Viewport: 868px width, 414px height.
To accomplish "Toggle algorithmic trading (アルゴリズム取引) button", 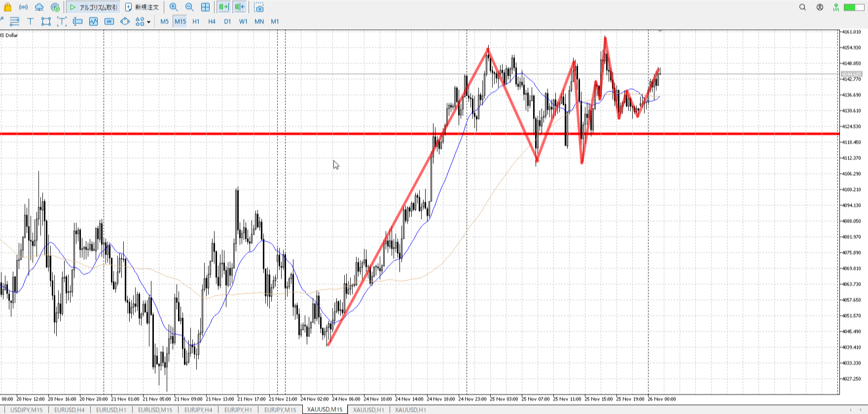I will 94,7.
